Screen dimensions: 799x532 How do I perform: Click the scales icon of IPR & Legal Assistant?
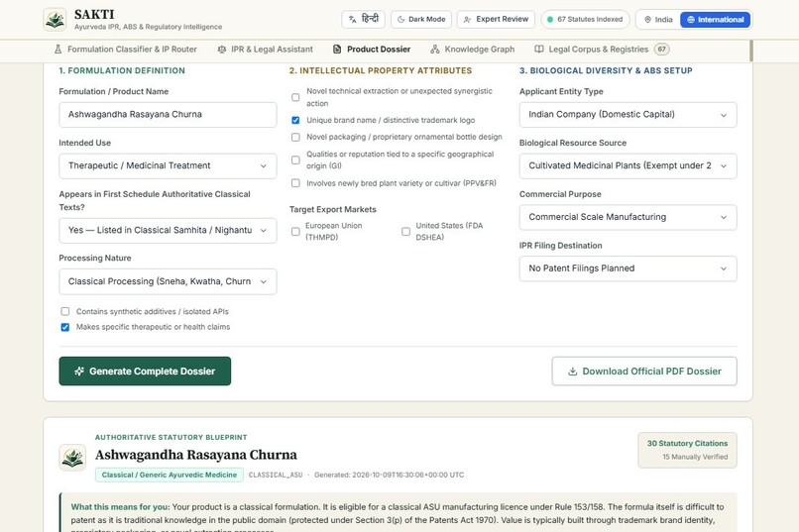222,50
